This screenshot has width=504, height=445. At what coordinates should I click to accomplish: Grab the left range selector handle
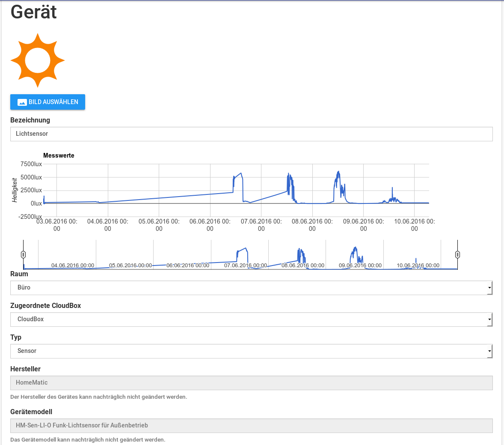pos(24,254)
